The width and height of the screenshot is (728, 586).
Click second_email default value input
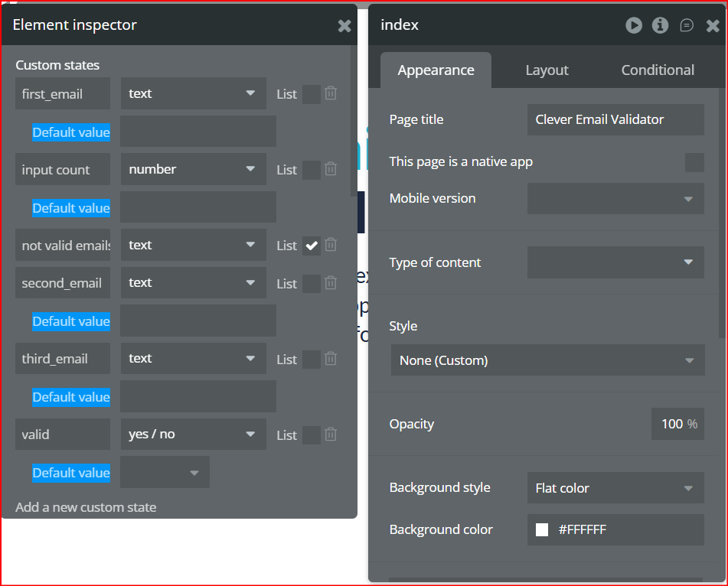pos(198,321)
